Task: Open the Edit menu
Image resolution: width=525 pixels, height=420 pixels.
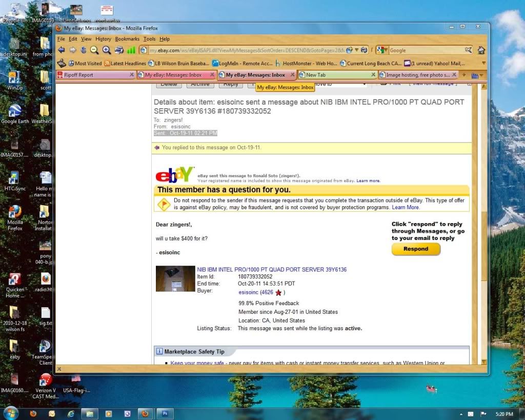Action: (73, 39)
